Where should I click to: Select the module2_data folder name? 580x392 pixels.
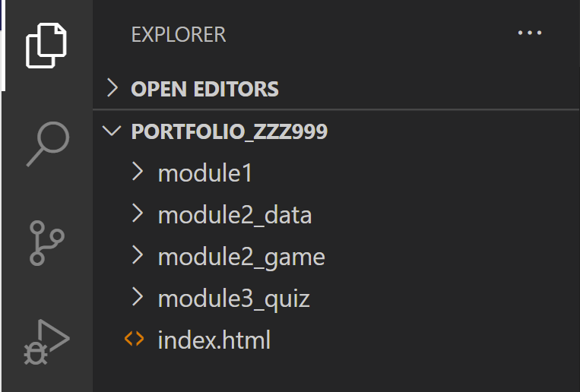coord(235,215)
